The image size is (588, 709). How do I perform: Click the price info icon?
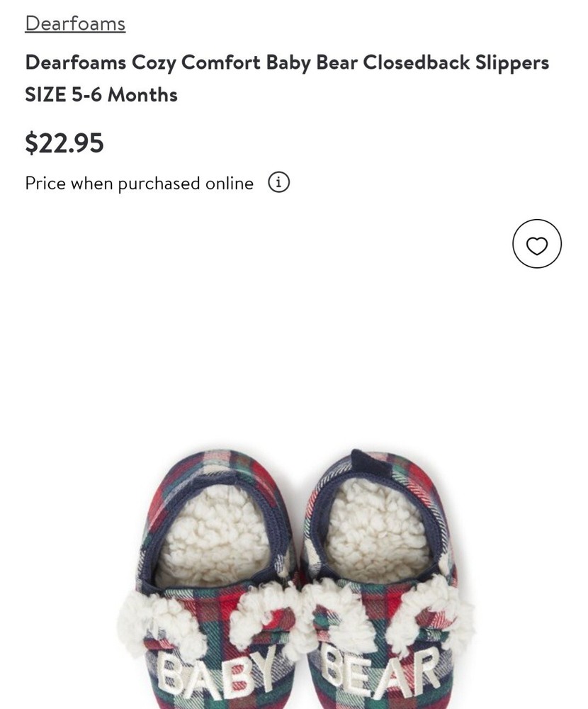click(x=279, y=182)
